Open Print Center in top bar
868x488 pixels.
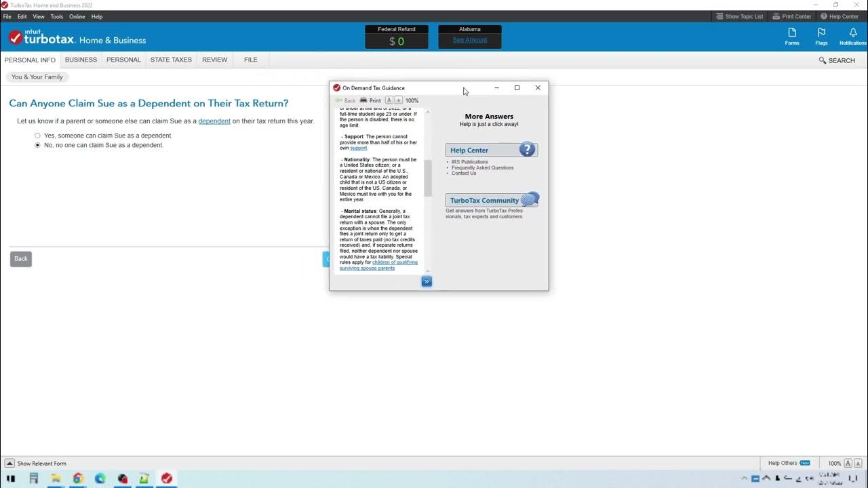coord(792,16)
